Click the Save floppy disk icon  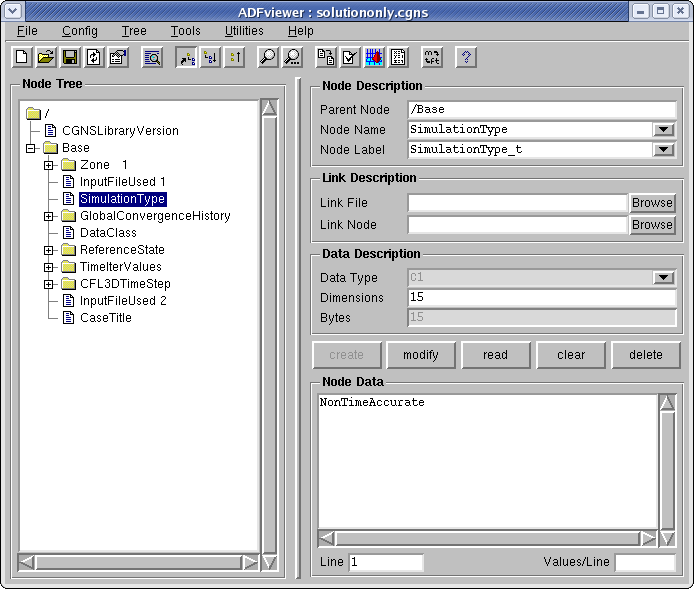[x=69, y=57]
